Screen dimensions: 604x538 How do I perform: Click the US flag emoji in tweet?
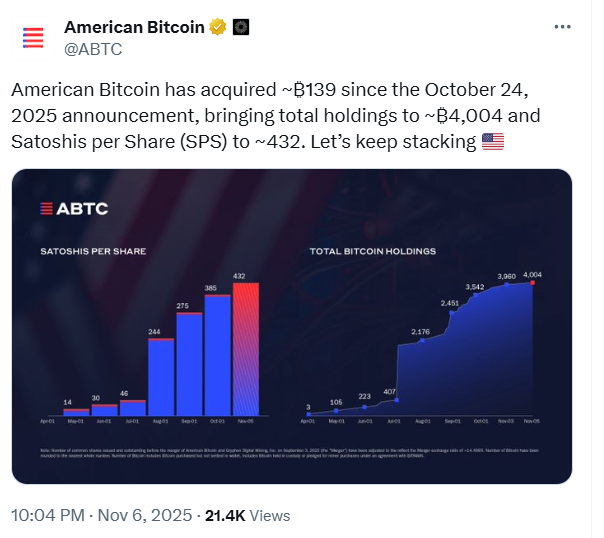493,142
